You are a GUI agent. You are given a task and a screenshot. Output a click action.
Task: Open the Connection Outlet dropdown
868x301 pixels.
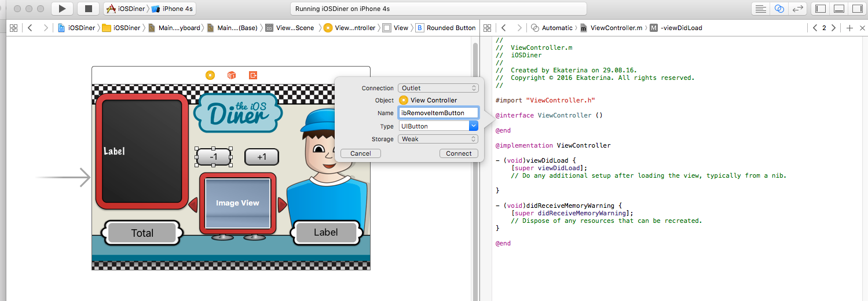coord(438,88)
